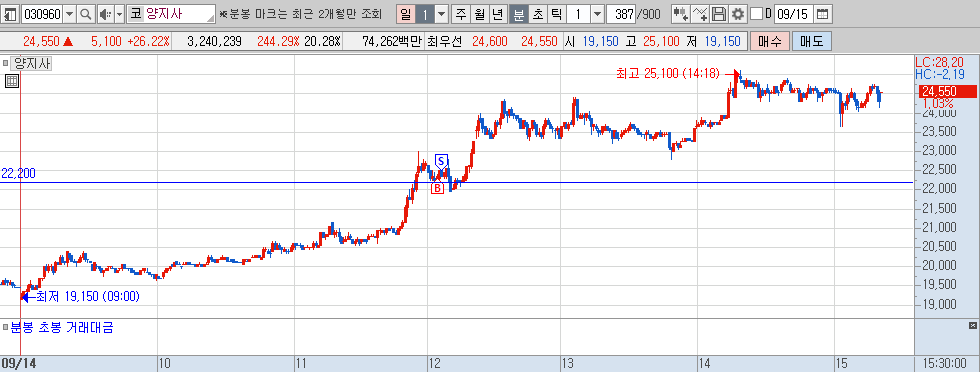Expand the minute interval dropdown after 틱
This screenshot has width=980, height=372.
598,14
